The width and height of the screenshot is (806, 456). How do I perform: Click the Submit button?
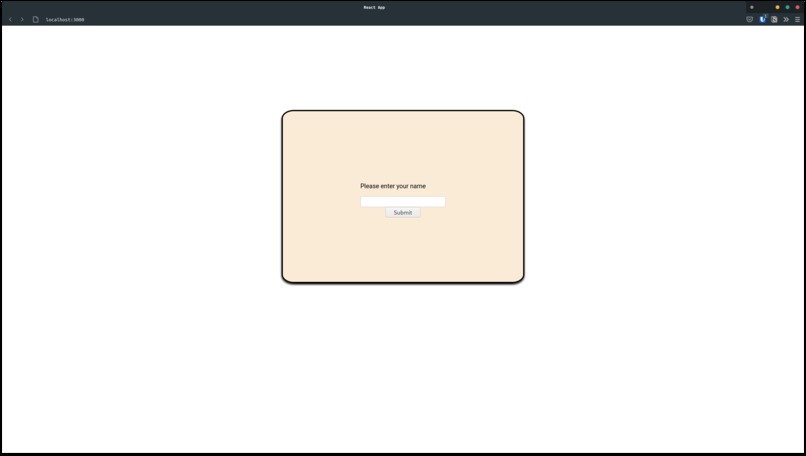click(402, 212)
